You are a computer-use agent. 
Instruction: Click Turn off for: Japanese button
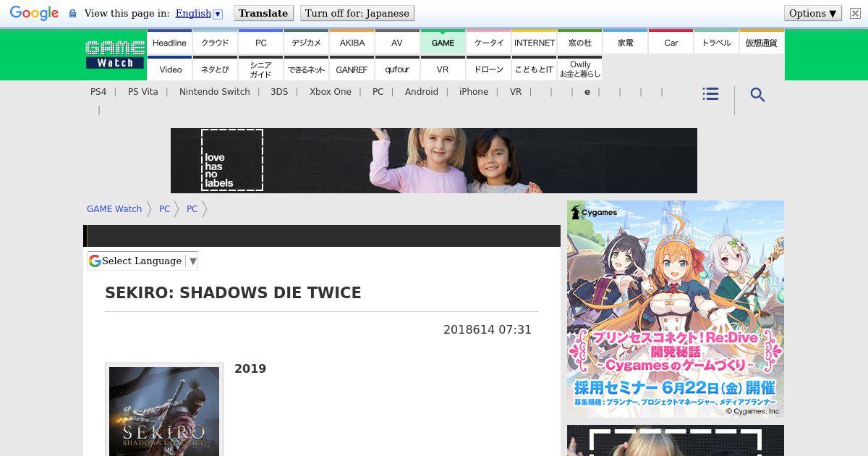pos(357,13)
